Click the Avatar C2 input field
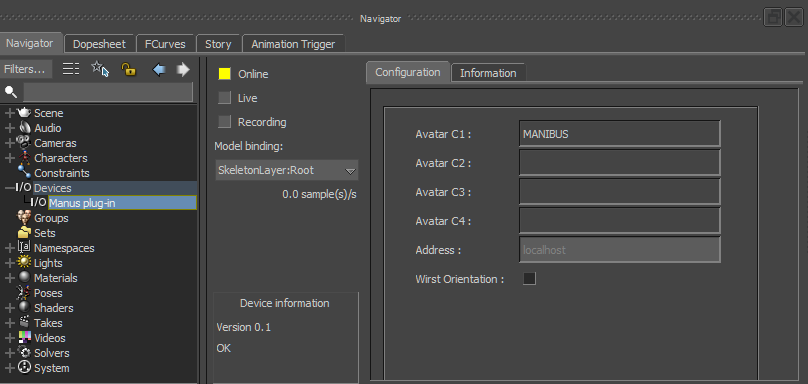The width and height of the screenshot is (808, 384). [619, 163]
